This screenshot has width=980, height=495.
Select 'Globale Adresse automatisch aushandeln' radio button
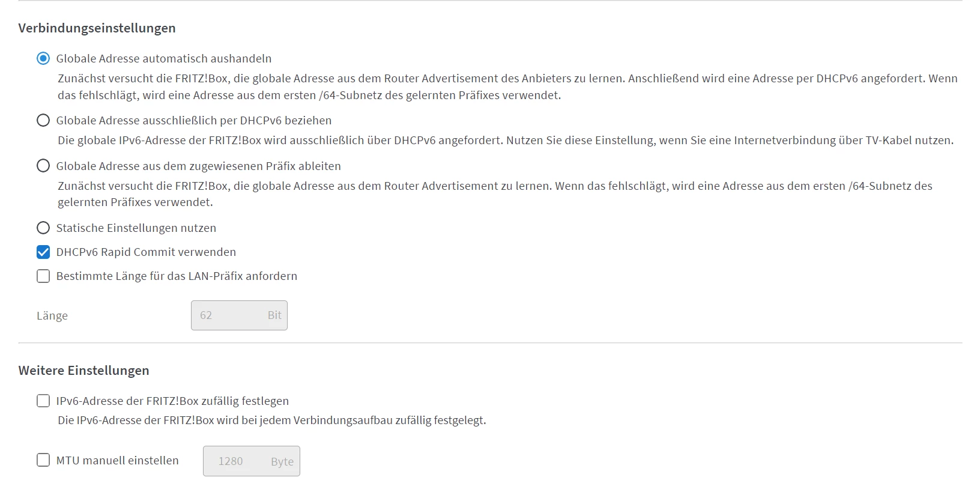coord(43,58)
